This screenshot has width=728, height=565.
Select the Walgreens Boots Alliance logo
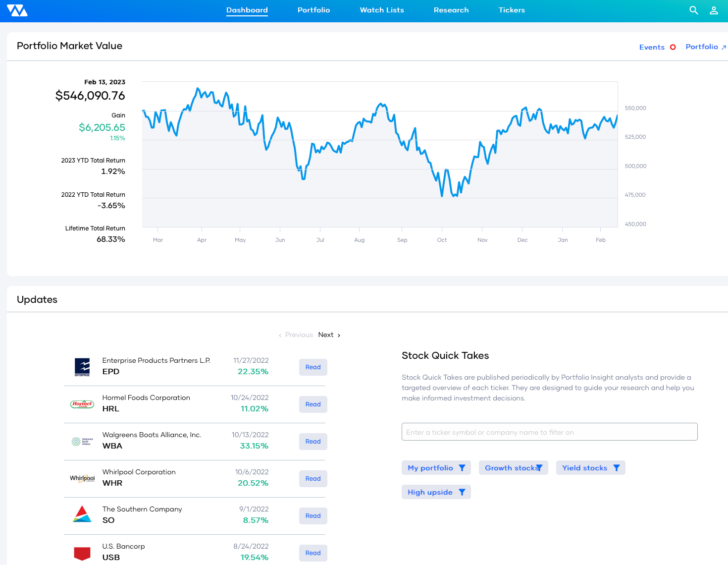[82, 441]
